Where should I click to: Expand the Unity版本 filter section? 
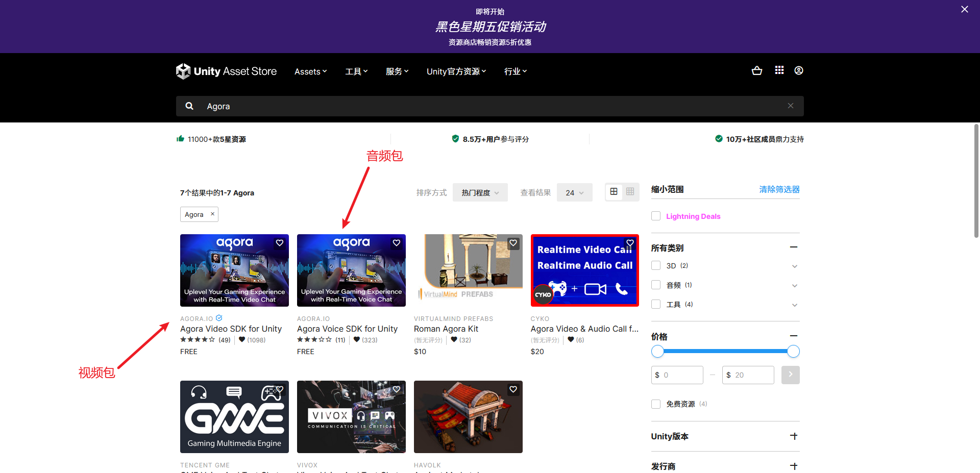(x=794, y=436)
